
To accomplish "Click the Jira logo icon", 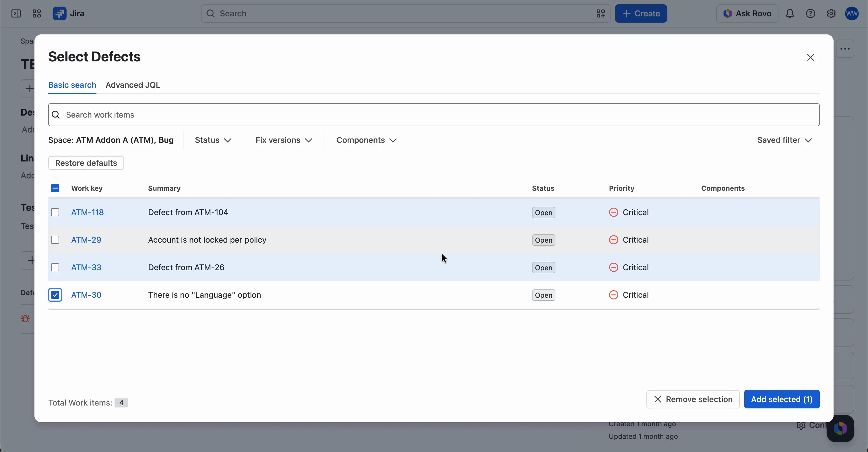I will tap(59, 13).
